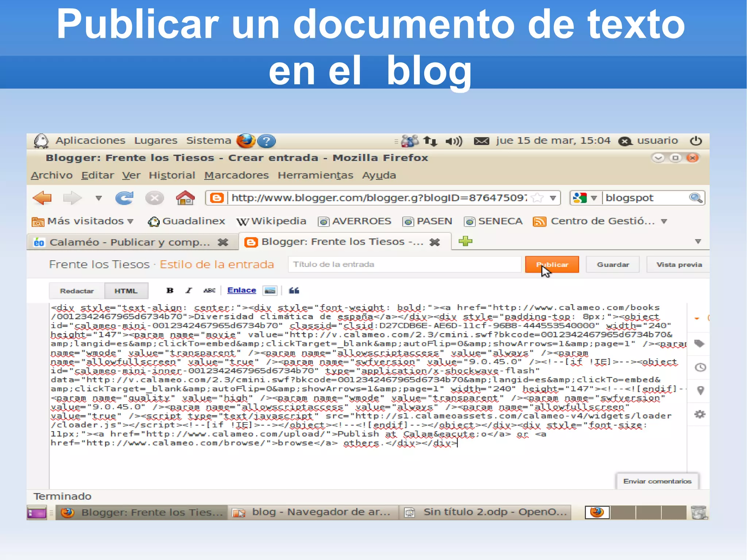Insert an image into the post
Image resolution: width=747 pixels, height=560 pixels.
tap(270, 290)
